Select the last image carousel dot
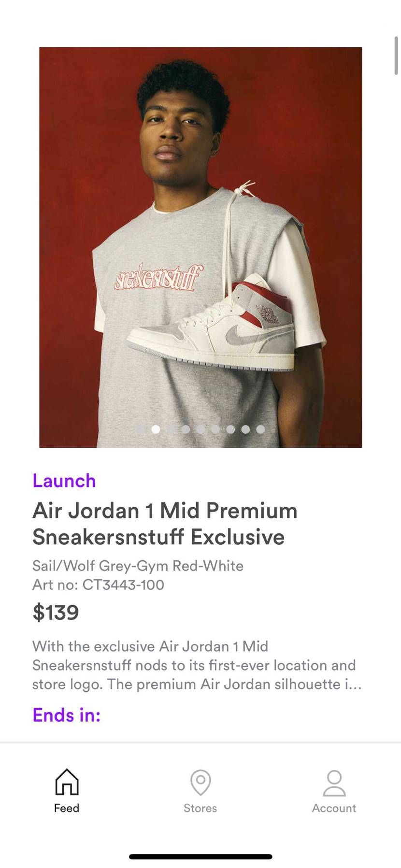Viewport: 401px width, 868px height. tap(260, 429)
